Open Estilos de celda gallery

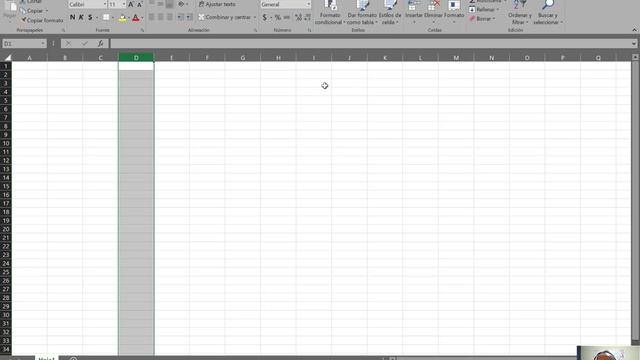click(390, 13)
